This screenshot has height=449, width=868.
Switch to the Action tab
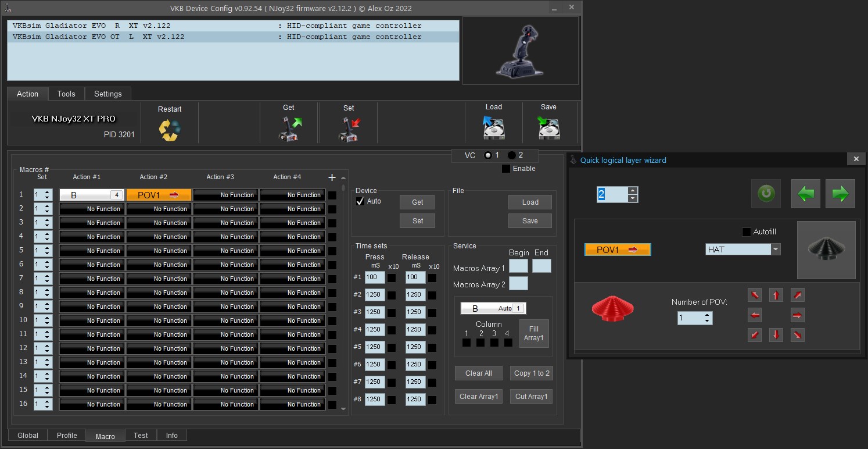[x=27, y=94]
